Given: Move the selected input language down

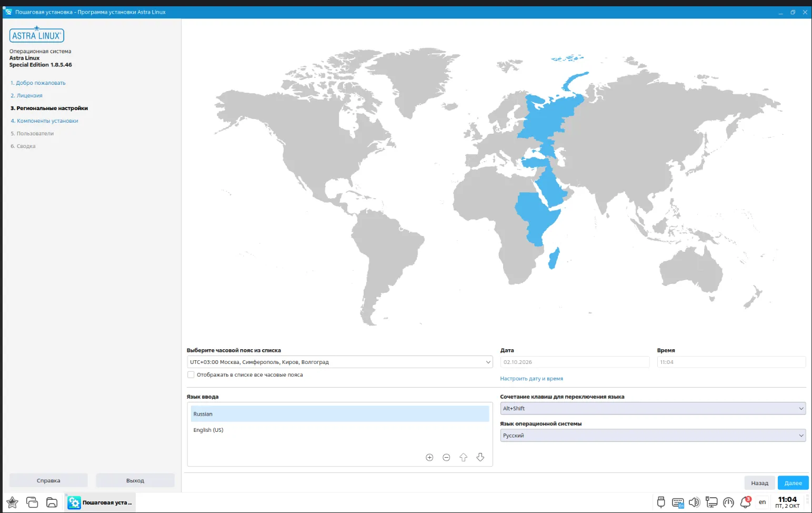Looking at the screenshot, I should pos(480,457).
